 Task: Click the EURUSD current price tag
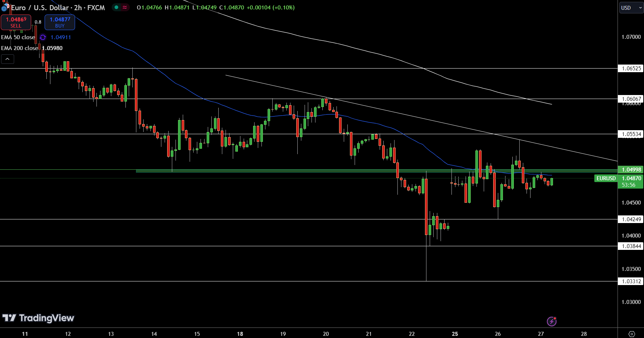606,178
